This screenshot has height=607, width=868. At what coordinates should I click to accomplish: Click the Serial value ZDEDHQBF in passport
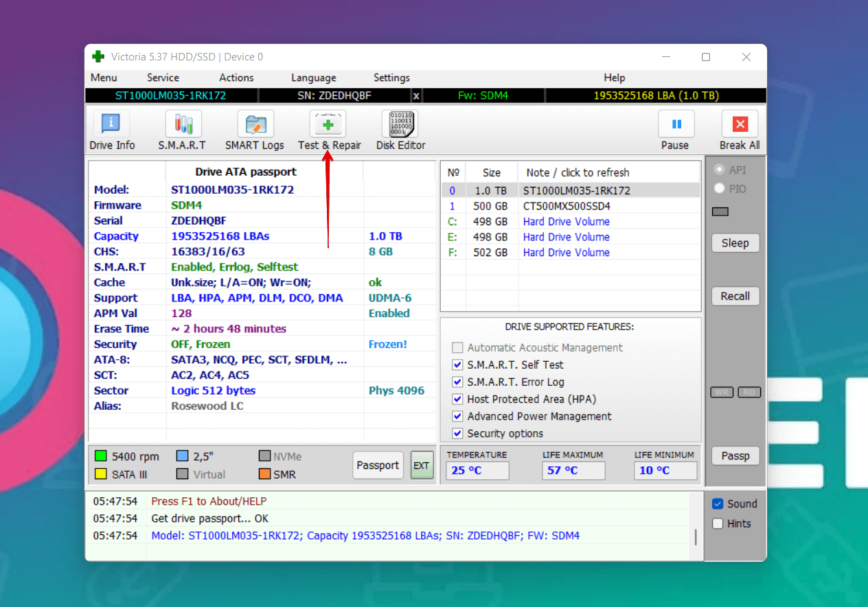click(198, 221)
